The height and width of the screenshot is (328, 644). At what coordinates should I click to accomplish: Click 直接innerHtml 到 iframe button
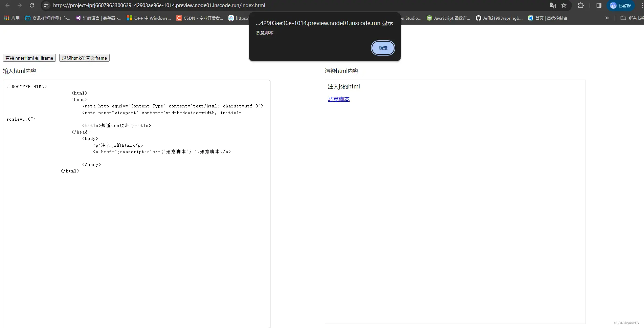[29, 58]
